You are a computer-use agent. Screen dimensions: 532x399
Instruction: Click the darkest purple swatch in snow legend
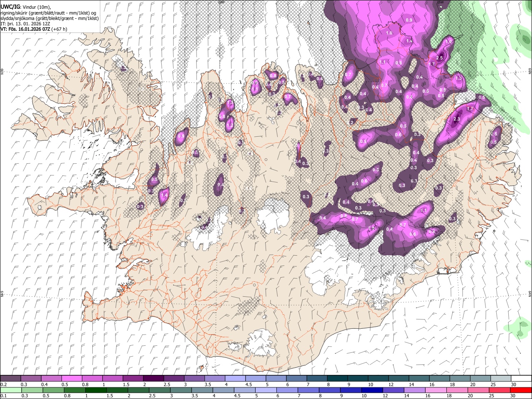pyautogui.click(x=153, y=378)
